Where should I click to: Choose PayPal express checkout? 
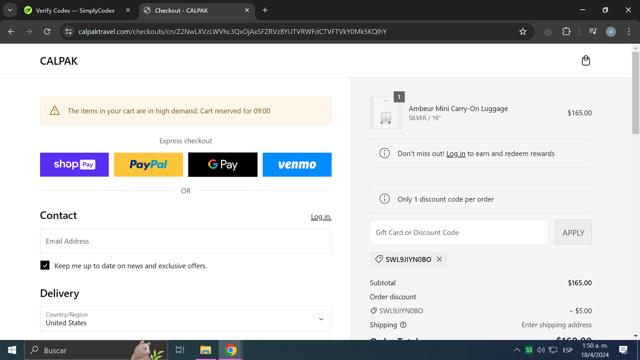click(149, 164)
